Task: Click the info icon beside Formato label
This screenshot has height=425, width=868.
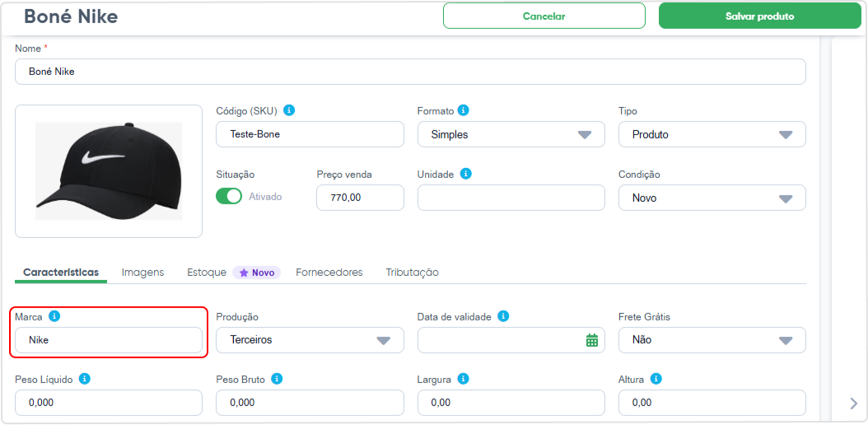Action: coord(464,110)
